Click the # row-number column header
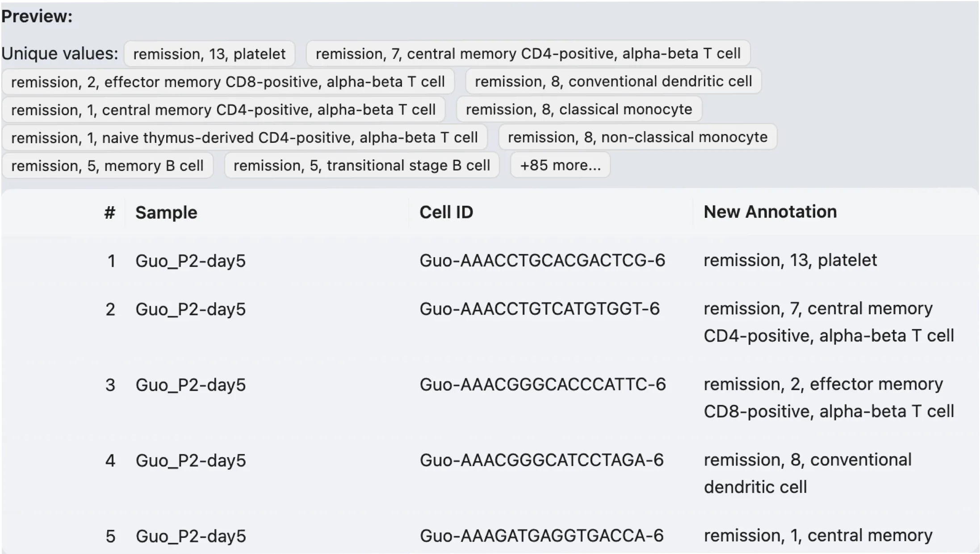Viewport: 980px width, 554px height. 109,212
